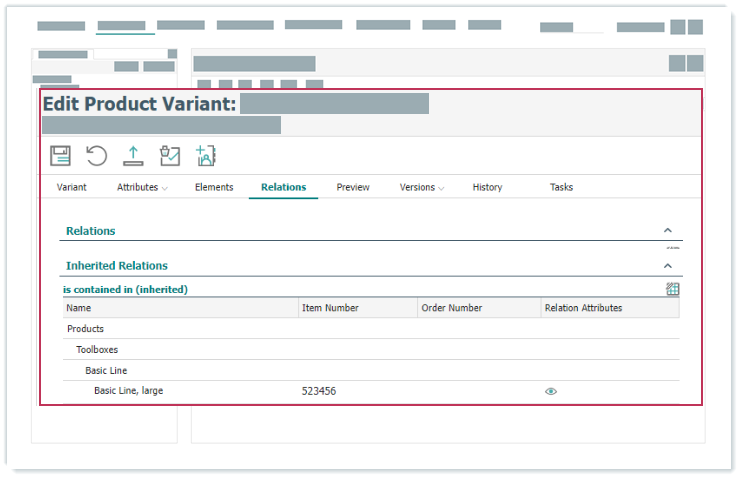Click the clipboard checkmark task icon
The height and width of the screenshot is (479, 741).
tap(170, 155)
